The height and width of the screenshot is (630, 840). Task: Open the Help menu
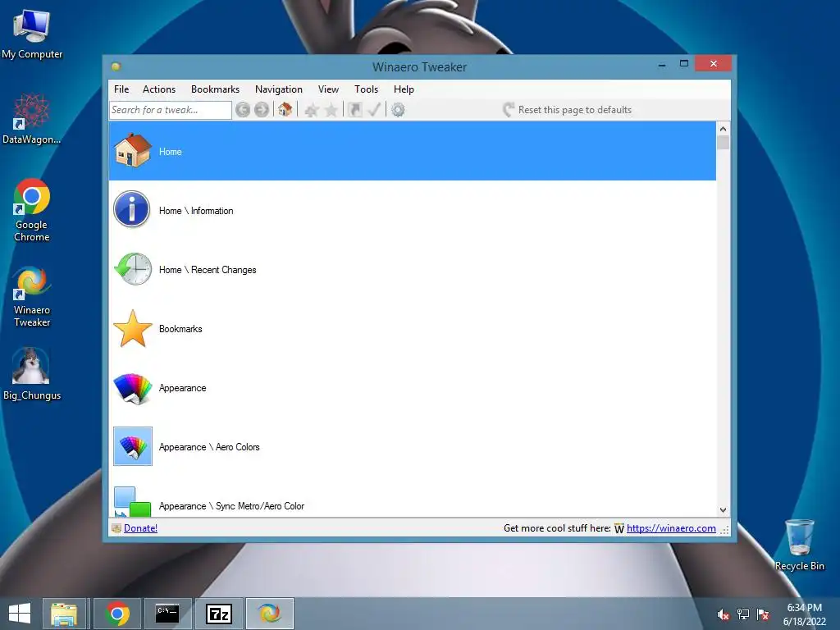click(x=404, y=89)
